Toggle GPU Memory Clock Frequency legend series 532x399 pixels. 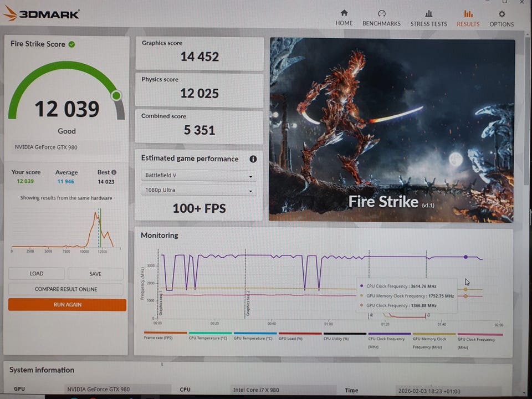pos(434,341)
